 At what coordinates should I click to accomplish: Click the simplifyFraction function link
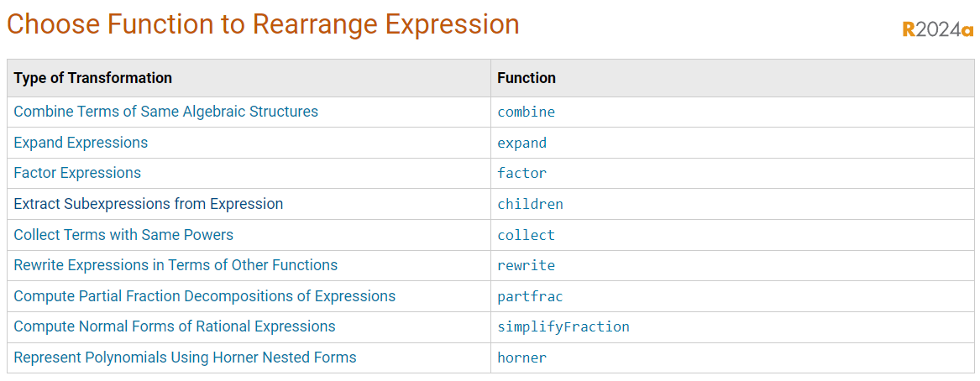pyautogui.click(x=563, y=327)
